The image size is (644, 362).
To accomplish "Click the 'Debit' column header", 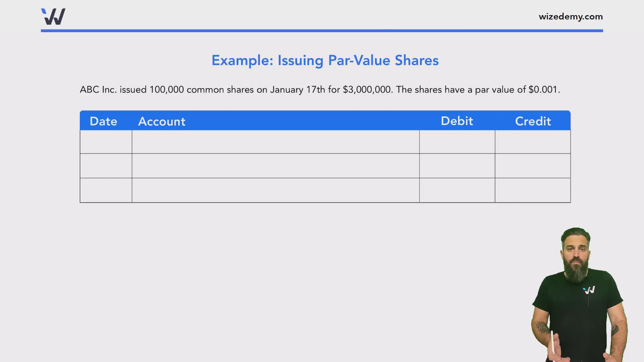I will pyautogui.click(x=457, y=121).
